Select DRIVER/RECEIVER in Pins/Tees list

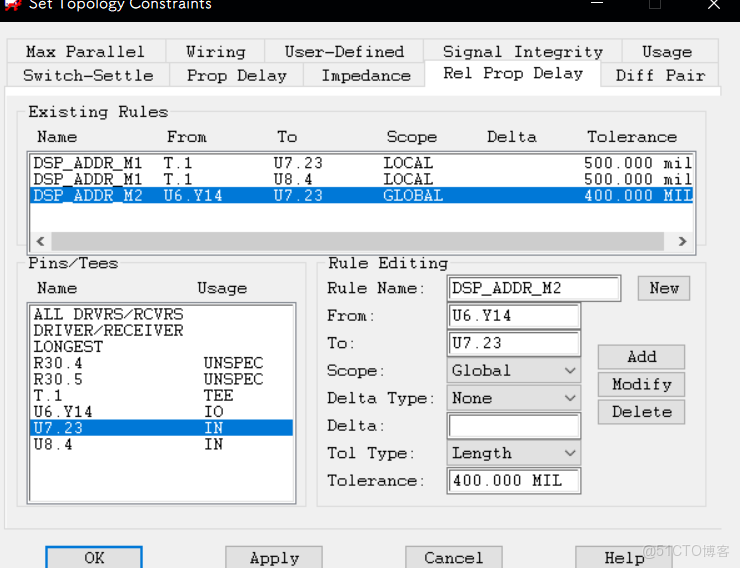161,330
